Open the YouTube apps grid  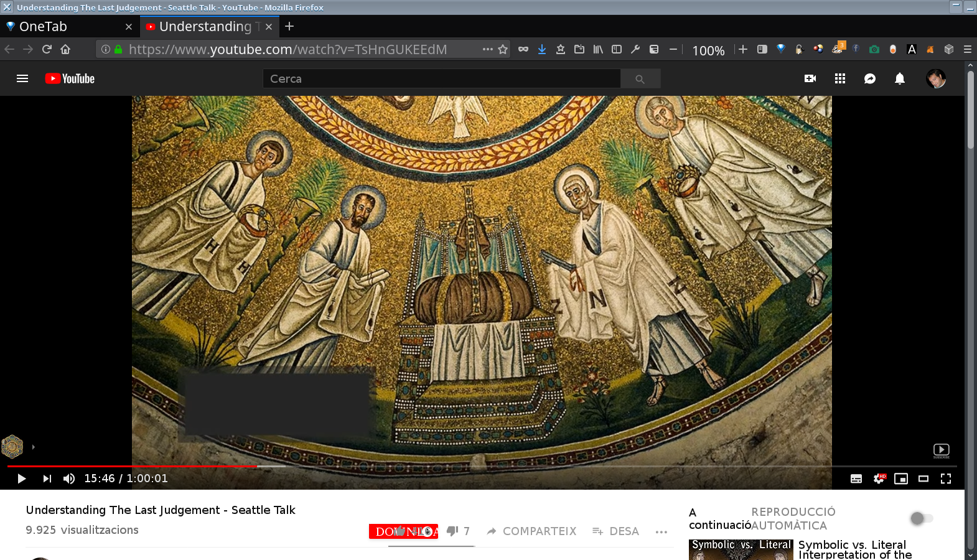click(840, 78)
